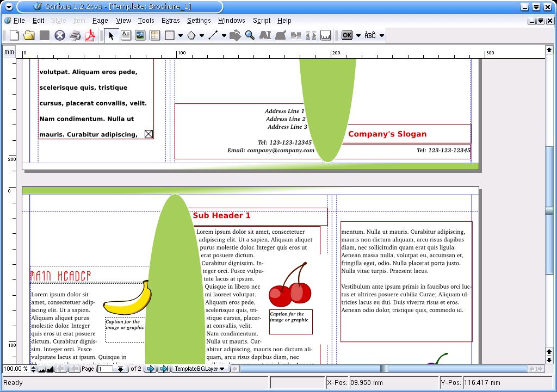Open a document using the folder icon
This screenshot has height=392, width=557.
(29, 35)
